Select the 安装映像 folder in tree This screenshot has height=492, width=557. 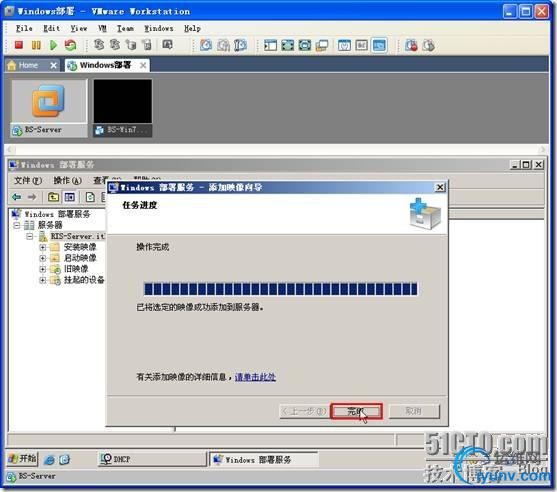click(80, 247)
